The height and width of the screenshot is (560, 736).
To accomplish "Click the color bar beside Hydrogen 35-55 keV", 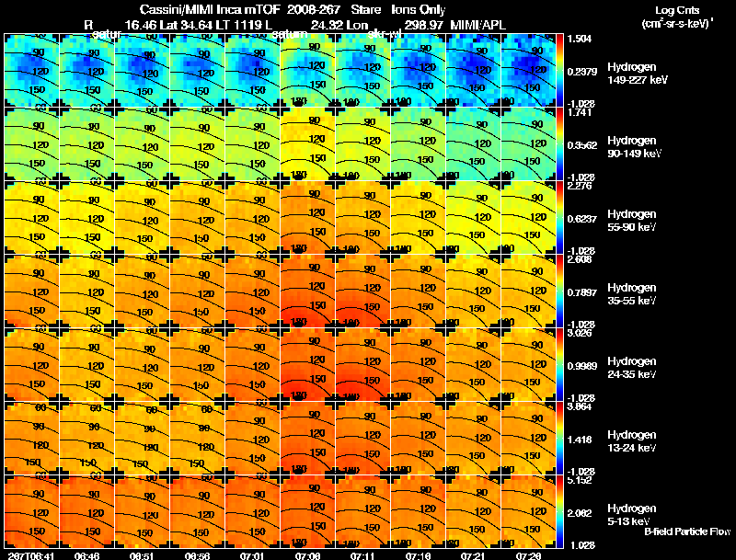I will pyautogui.click(x=559, y=291).
